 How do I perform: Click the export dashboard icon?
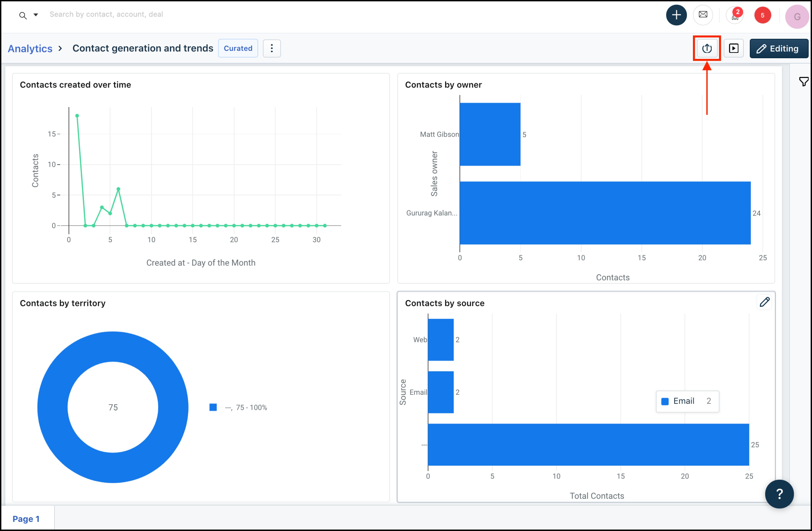[707, 48]
